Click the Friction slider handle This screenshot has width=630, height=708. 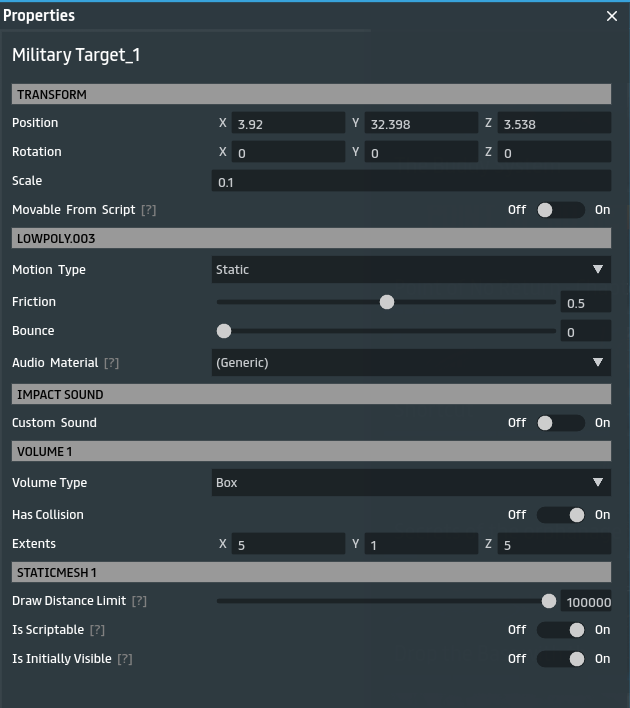click(x=387, y=302)
